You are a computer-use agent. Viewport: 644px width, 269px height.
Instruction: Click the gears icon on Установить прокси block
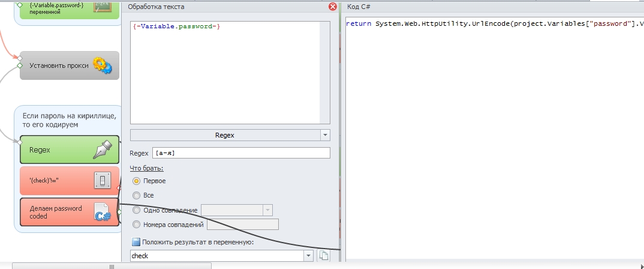coord(102,65)
